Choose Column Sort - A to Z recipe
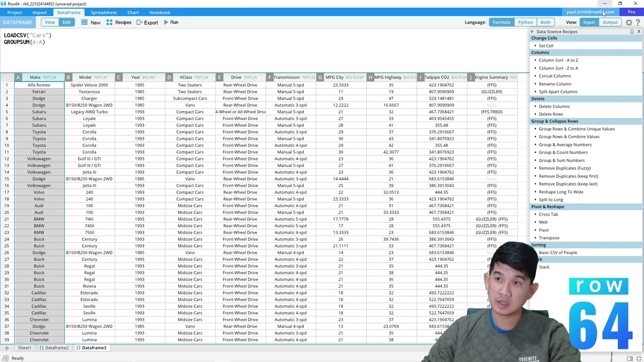The height and width of the screenshot is (362, 644). tap(558, 60)
